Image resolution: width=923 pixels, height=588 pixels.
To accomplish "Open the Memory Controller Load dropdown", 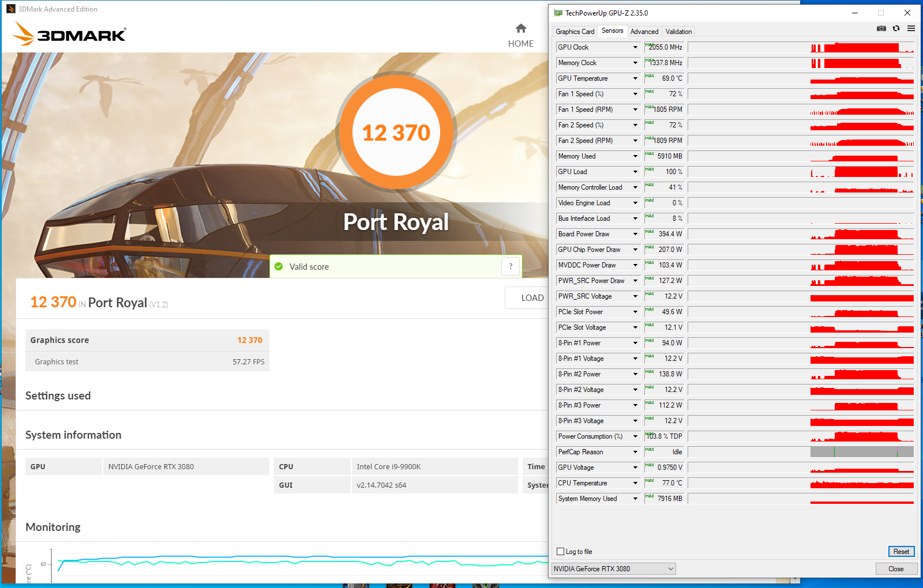I will pyautogui.click(x=635, y=187).
